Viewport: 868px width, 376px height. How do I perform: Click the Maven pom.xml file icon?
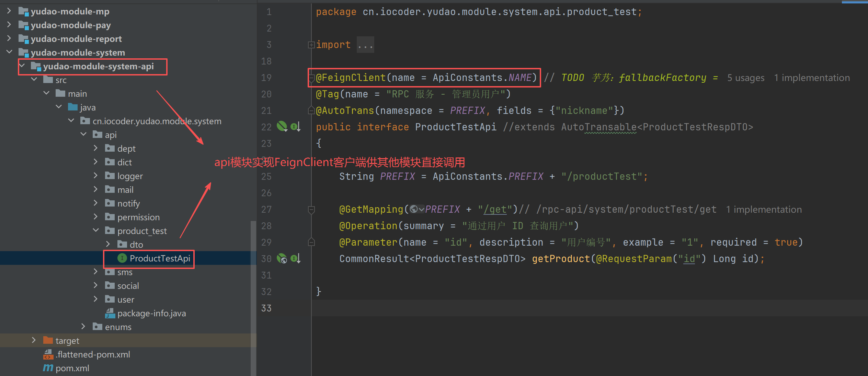(48, 368)
